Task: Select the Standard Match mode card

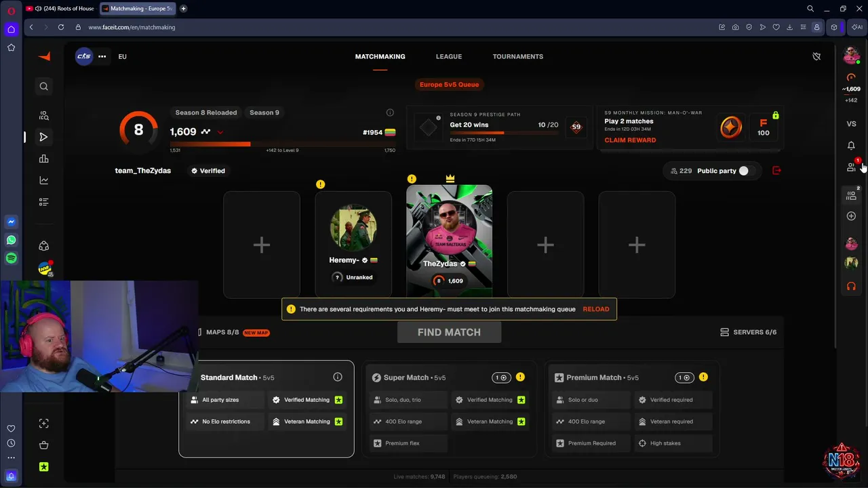Action: (266, 409)
